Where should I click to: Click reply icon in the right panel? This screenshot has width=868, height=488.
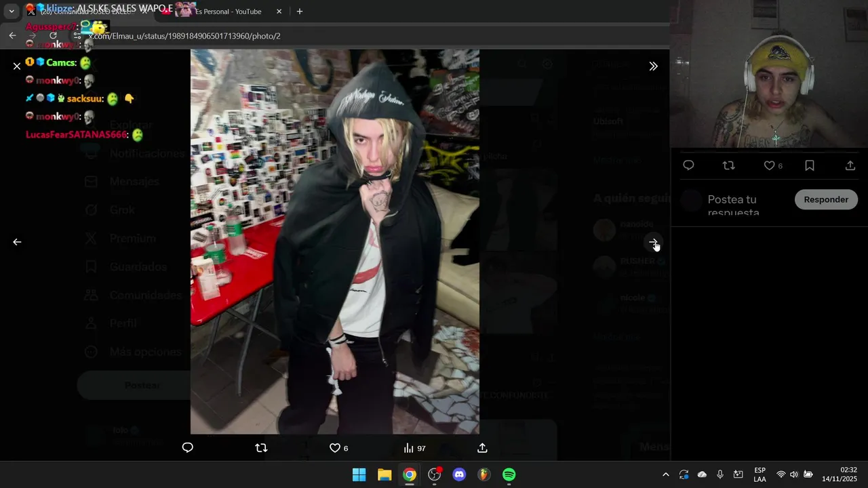(688, 165)
